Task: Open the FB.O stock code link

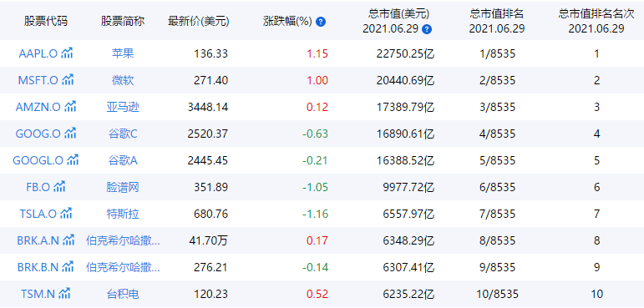Action: coord(38,187)
